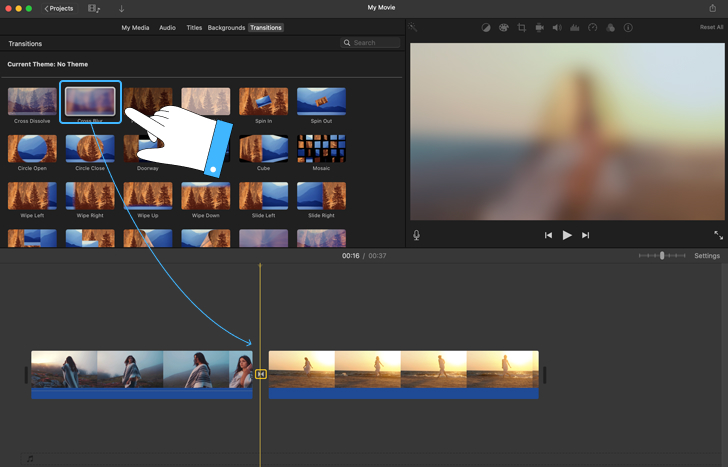
Task: Click the magic wand auto-enhance icon
Action: [412, 27]
